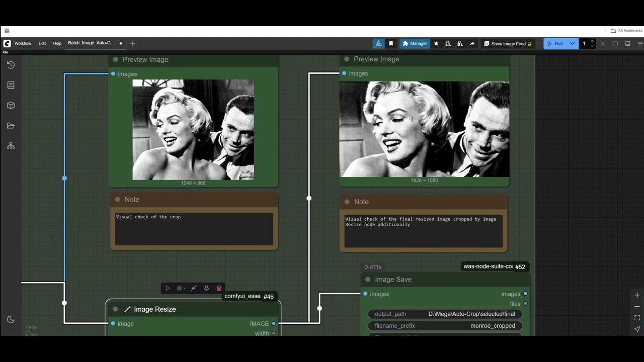
Task: Edit the output_path field in Image Save
Action: (x=445, y=314)
